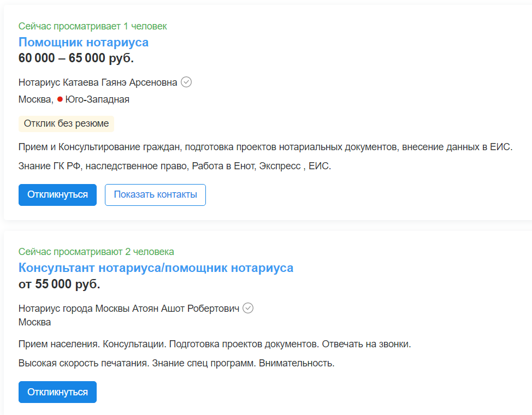Click requirement text 'Знание ГК РФ'
Image resolution: width=532 pixels, height=415 pixels.
tap(50, 166)
